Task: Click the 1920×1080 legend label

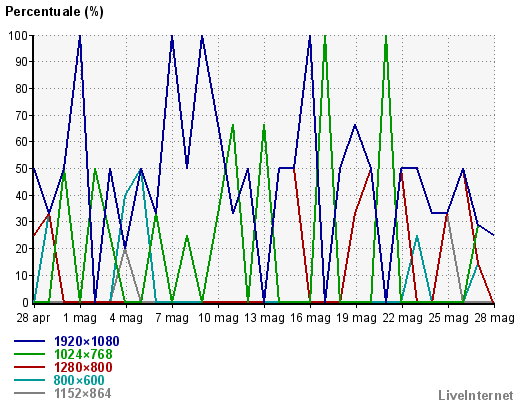Action: [87, 341]
